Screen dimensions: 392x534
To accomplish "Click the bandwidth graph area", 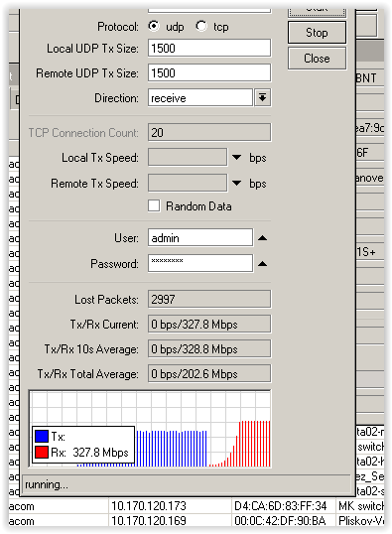I will coord(150,429).
